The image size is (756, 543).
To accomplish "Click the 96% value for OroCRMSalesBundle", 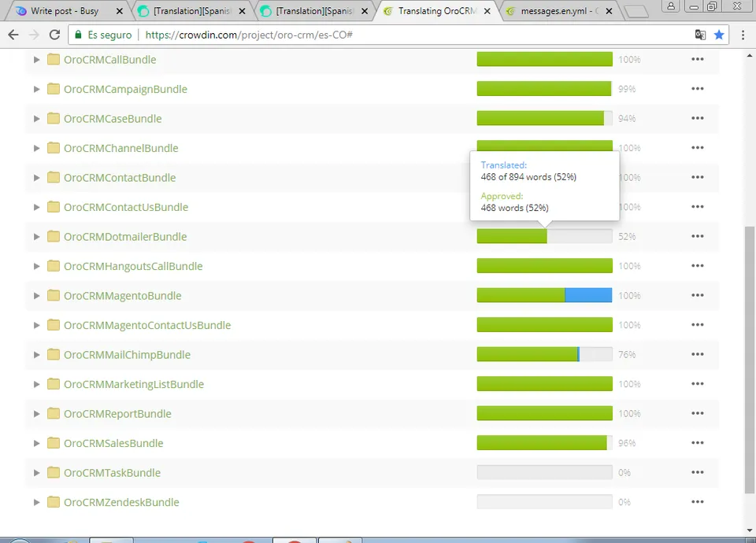I will pyautogui.click(x=627, y=443).
